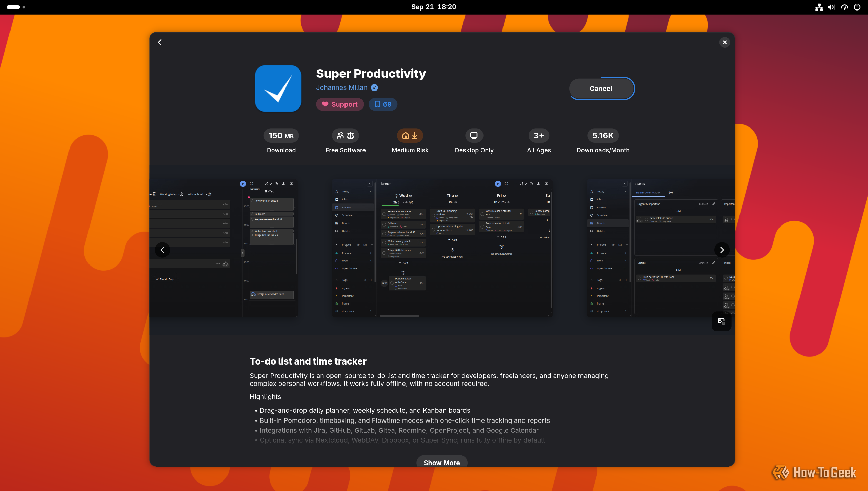
Task: Go back using the back arrow
Action: coord(160,42)
